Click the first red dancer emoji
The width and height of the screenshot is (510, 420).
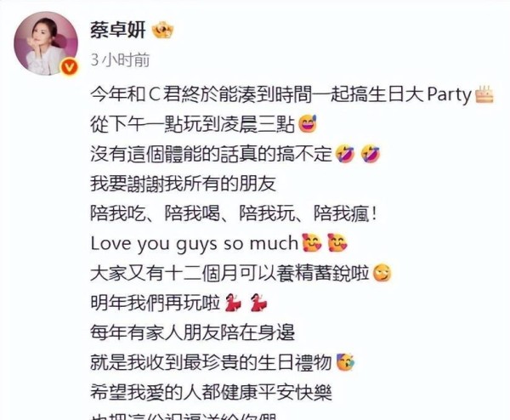pos(233,303)
